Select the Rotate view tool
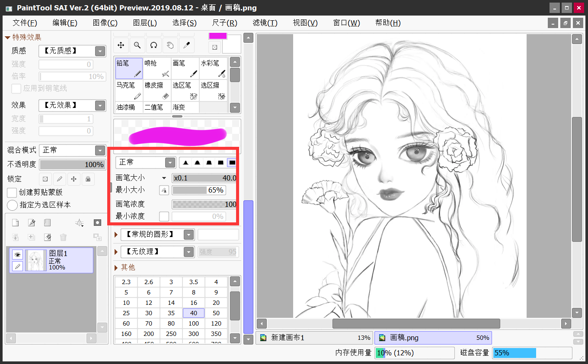 [x=153, y=45]
